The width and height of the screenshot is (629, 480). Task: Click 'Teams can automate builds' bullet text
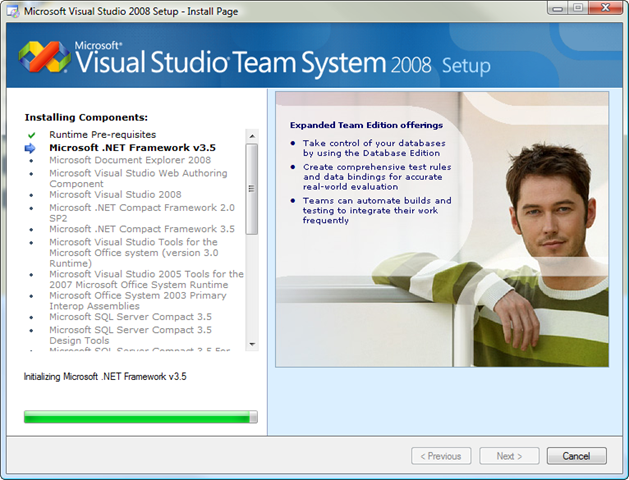[377, 211]
